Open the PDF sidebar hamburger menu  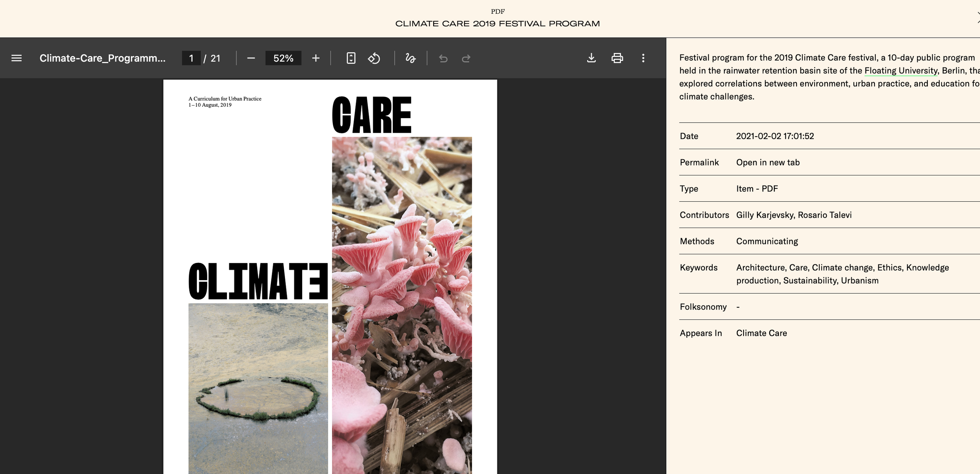[16, 58]
